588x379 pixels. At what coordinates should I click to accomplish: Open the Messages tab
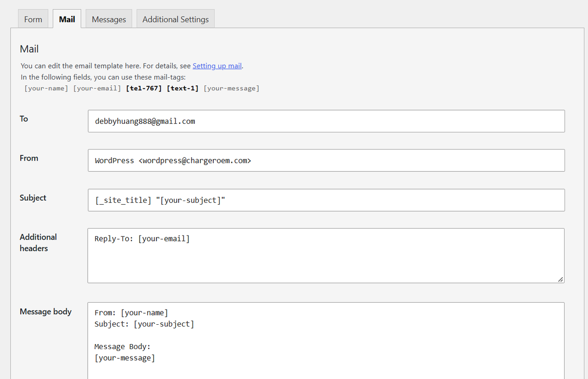point(109,19)
